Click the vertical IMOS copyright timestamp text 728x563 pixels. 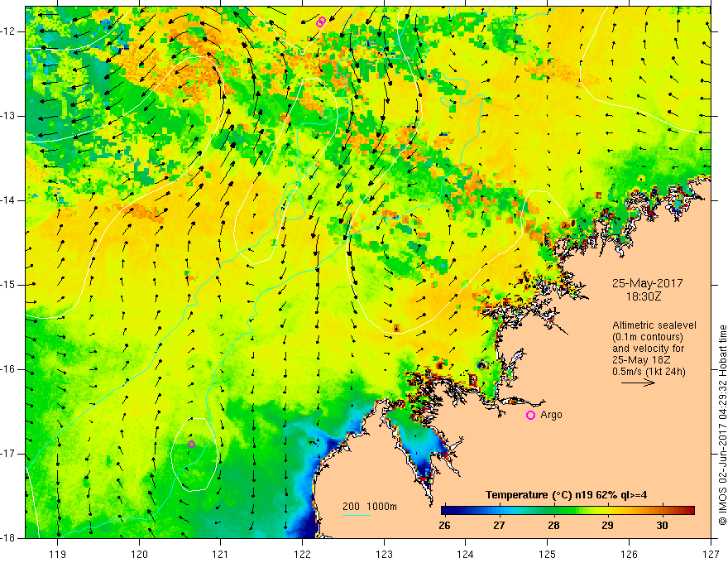point(722,425)
